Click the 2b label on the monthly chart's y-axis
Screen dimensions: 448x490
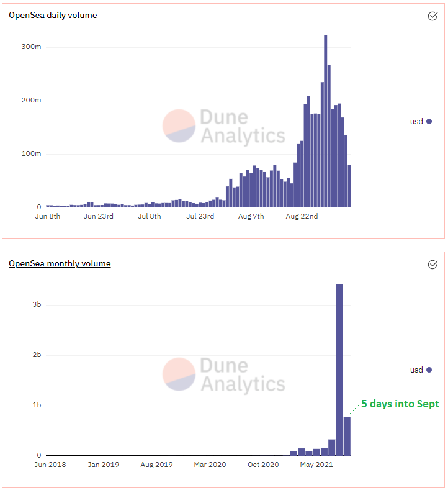click(37, 355)
